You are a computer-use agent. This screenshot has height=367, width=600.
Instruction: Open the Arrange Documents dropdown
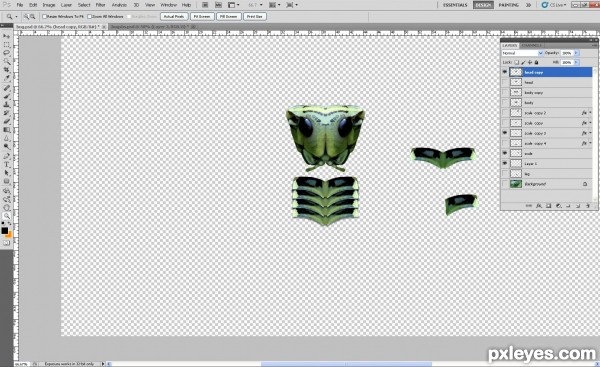(x=275, y=5)
